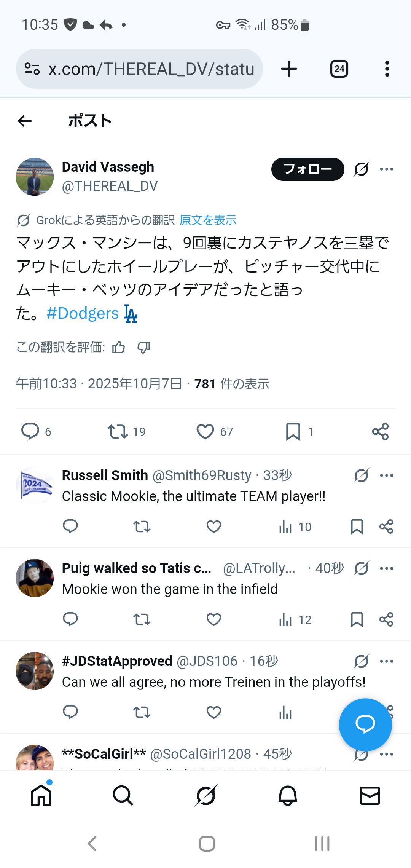
Task: Open Chrome tab switcher showing 24 tabs
Action: point(339,69)
